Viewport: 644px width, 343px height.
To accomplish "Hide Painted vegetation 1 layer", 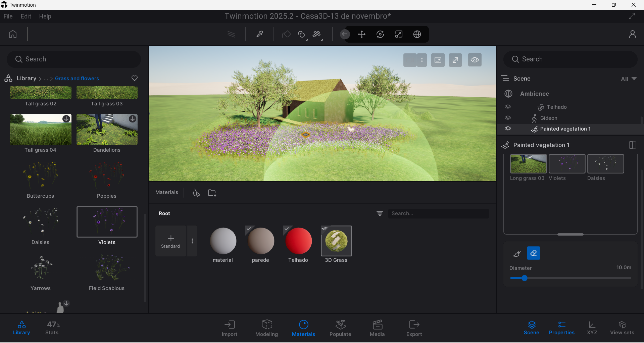I will (508, 129).
